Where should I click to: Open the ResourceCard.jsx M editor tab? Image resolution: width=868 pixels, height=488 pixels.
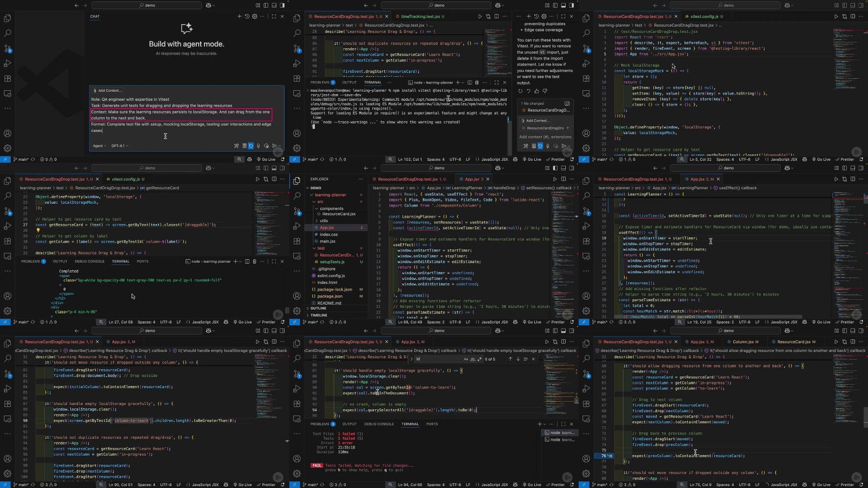(796, 342)
